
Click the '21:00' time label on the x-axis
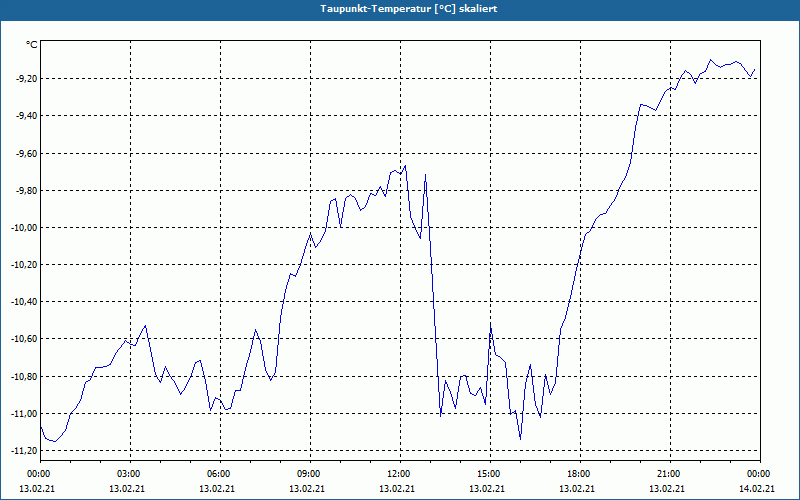pos(670,474)
